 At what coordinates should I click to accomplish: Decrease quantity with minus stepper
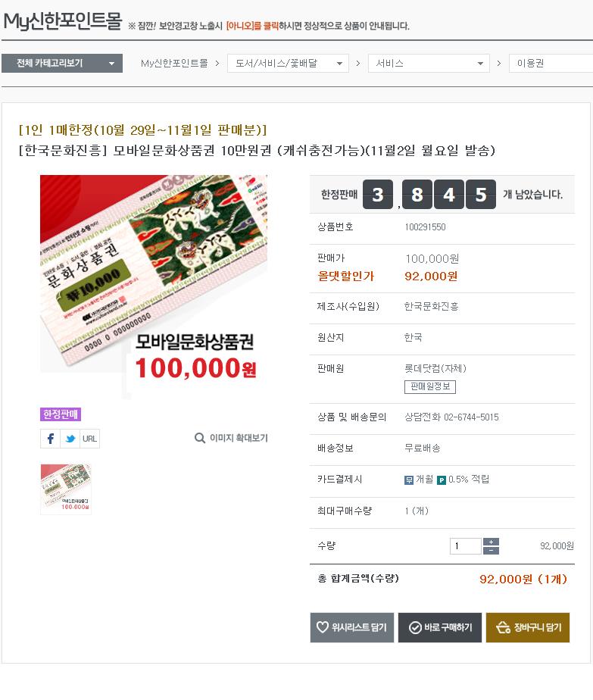pos(492,551)
